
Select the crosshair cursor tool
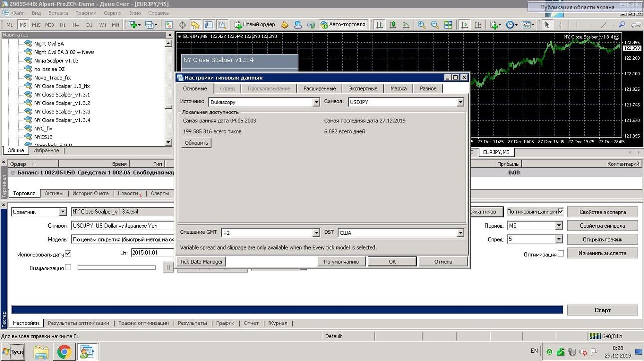(x=561, y=24)
